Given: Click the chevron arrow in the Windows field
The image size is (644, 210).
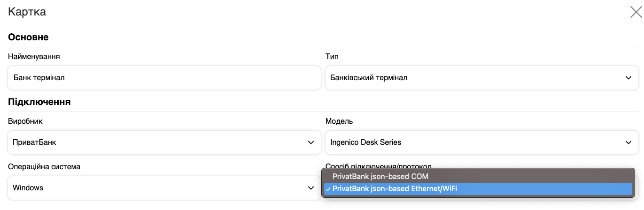Looking at the screenshot, I should click(310, 187).
